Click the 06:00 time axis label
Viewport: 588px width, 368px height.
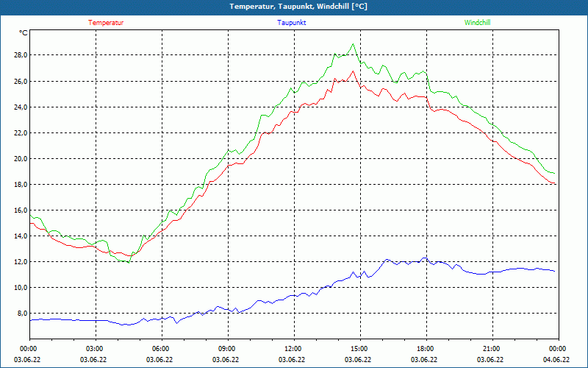click(161, 349)
